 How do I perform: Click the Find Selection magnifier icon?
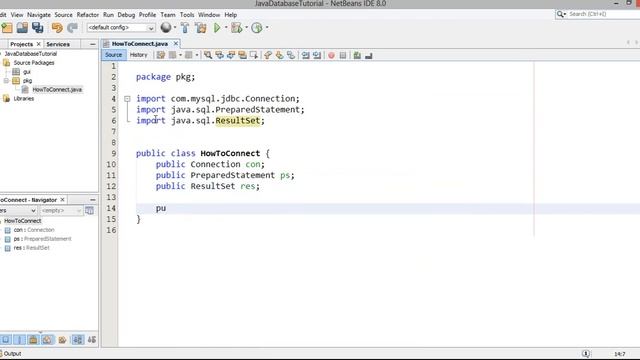[208, 55]
